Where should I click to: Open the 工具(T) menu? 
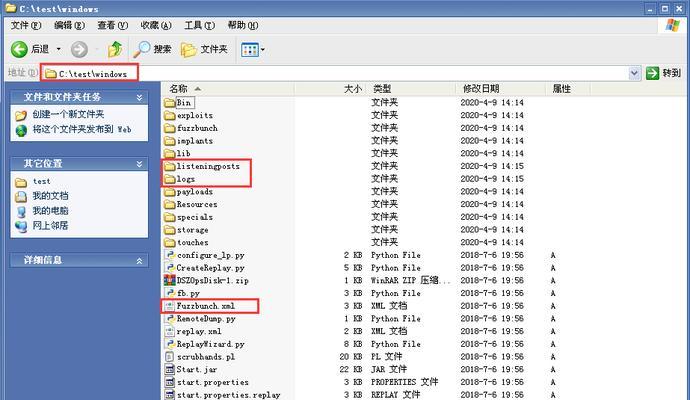click(199, 26)
